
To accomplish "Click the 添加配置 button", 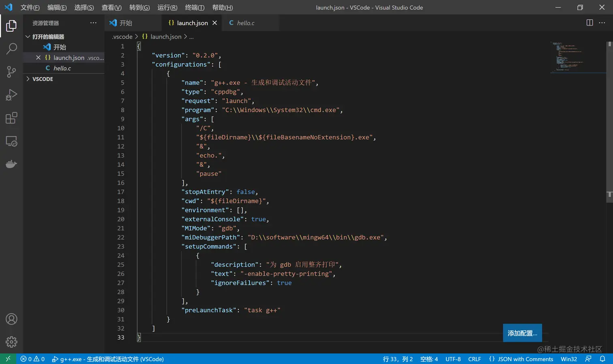I will click(522, 332).
